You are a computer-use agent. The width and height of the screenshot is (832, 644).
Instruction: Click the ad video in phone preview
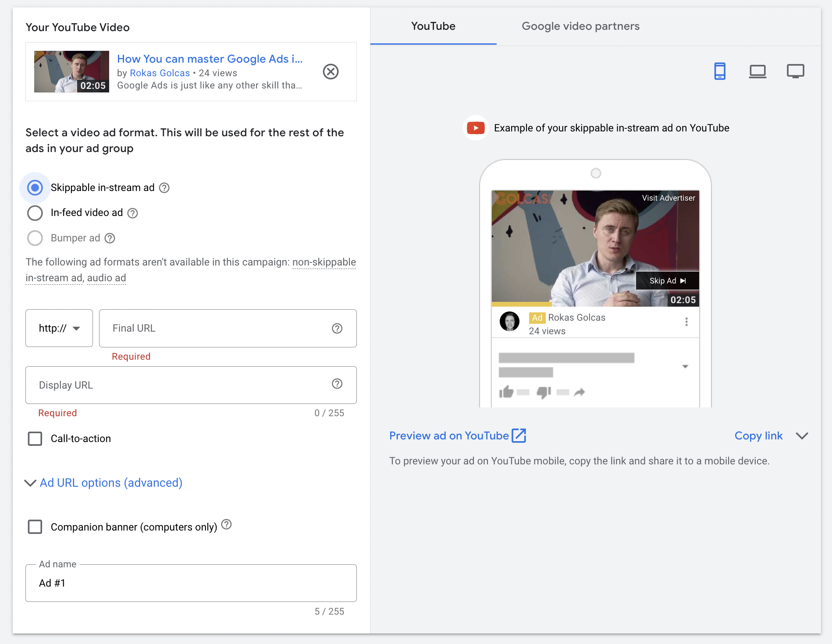tap(595, 248)
